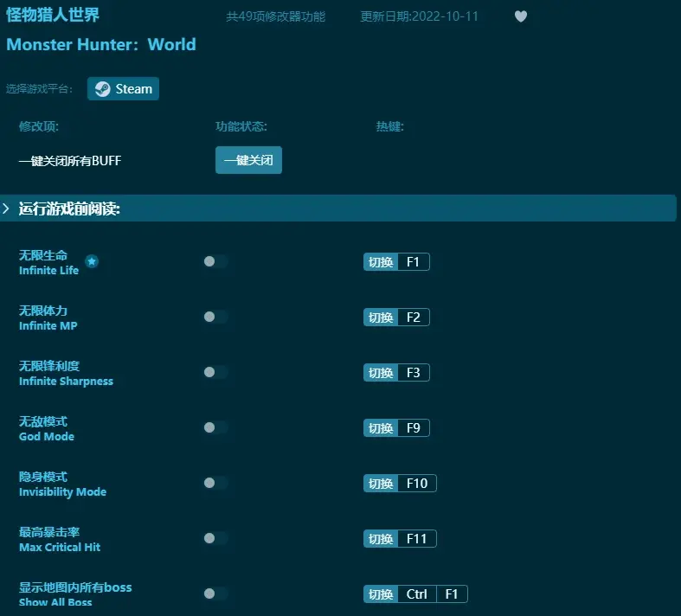Click the 切换 button for F11 hotkey
This screenshot has width=681, height=616.
[381, 539]
